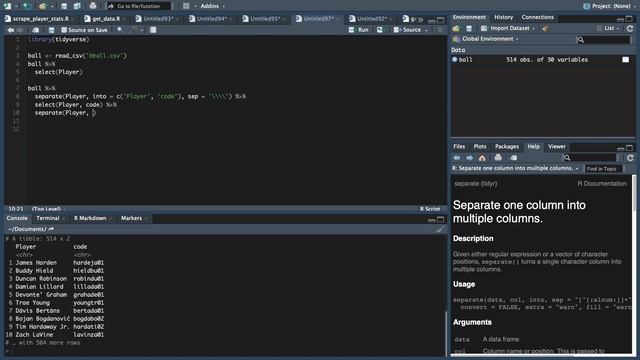Open the Global Environment dropdown
The image size is (640, 360).
(x=486, y=39)
